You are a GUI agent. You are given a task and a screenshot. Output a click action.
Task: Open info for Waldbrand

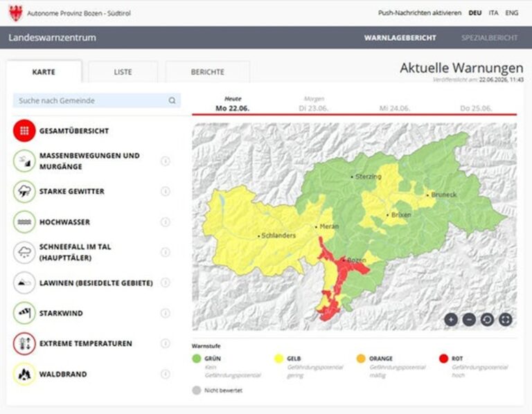[166, 374]
